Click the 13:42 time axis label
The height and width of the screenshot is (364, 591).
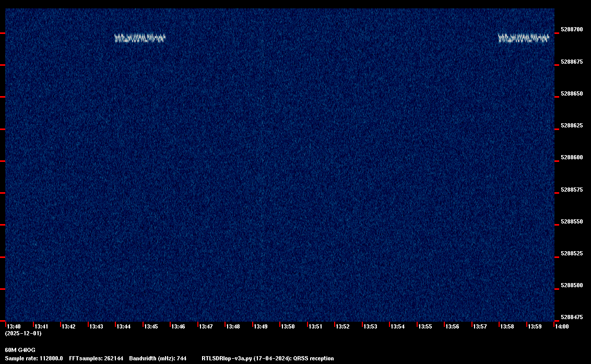[68, 326]
